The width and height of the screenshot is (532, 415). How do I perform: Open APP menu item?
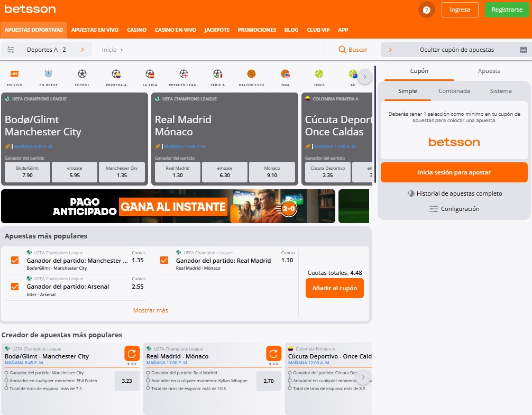[343, 30]
